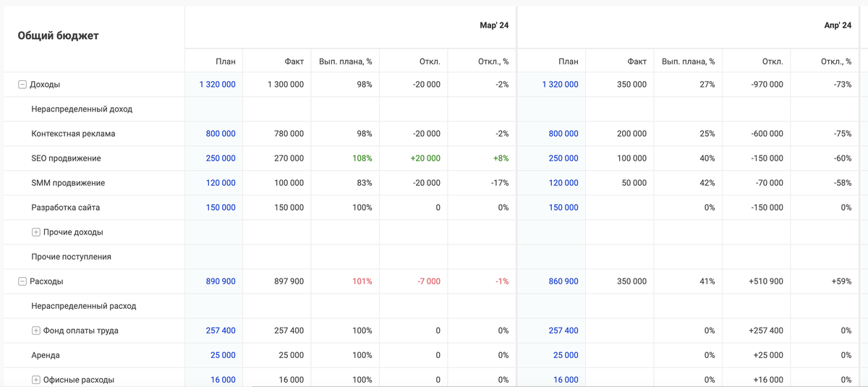
Task: Click April plan 150 000 for Разработка сайта
Action: point(563,208)
